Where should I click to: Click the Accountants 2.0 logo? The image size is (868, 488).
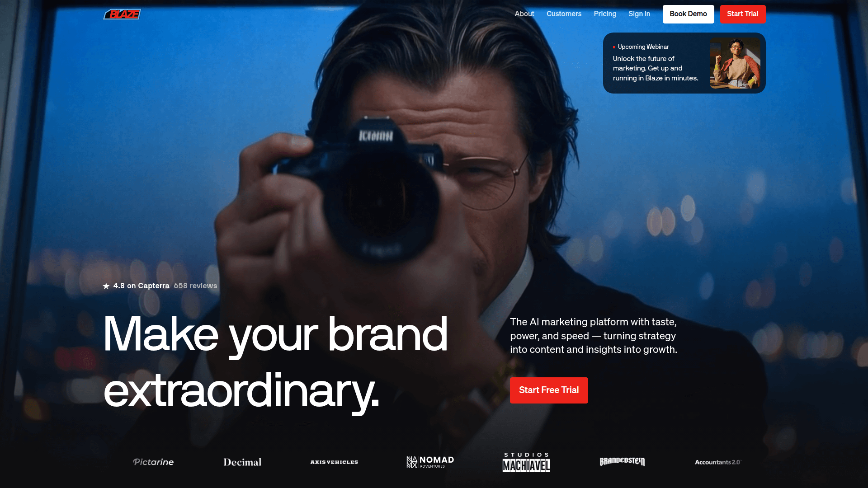pyautogui.click(x=718, y=462)
